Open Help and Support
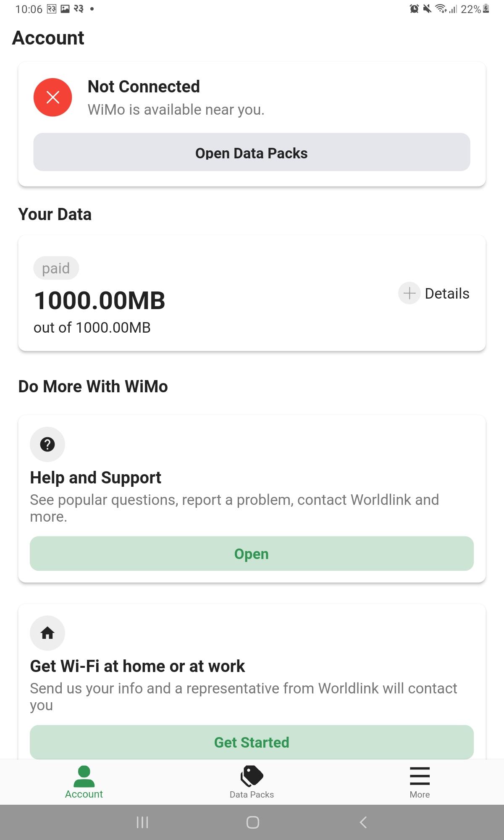The height and width of the screenshot is (840, 504). pyautogui.click(x=252, y=554)
